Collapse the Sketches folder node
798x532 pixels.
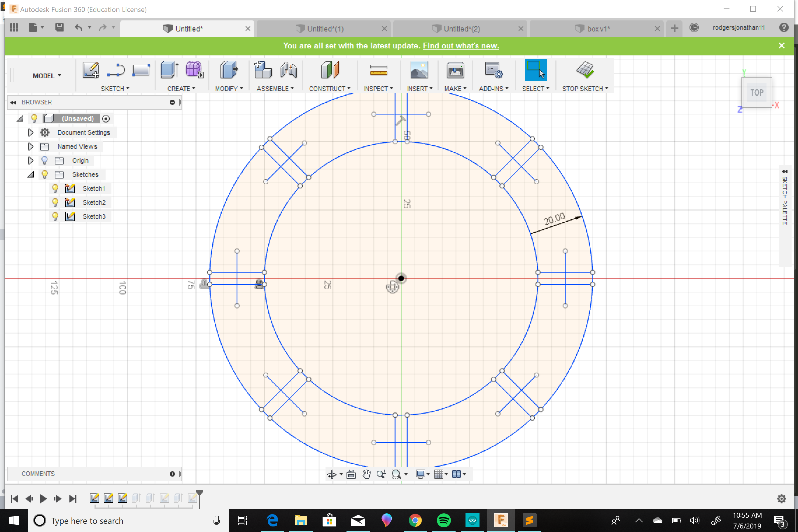pos(31,174)
